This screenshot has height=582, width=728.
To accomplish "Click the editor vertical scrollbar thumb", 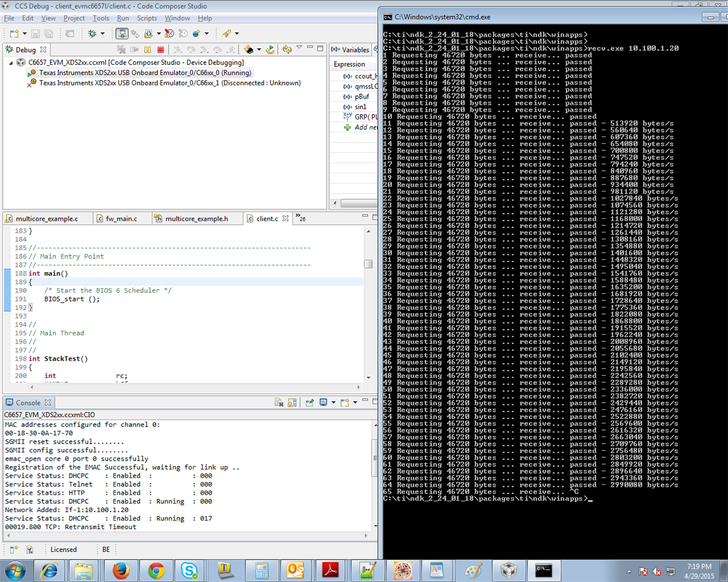I will (x=368, y=264).
